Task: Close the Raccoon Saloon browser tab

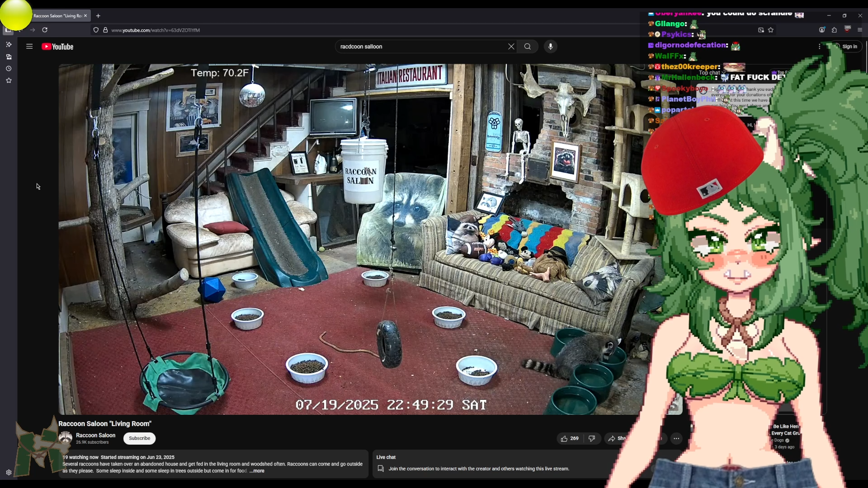Action: [85, 16]
